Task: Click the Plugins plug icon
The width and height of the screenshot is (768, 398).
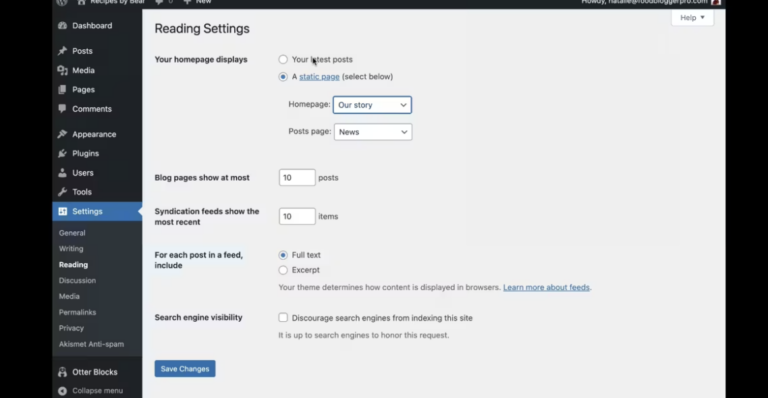Action: click(62, 153)
